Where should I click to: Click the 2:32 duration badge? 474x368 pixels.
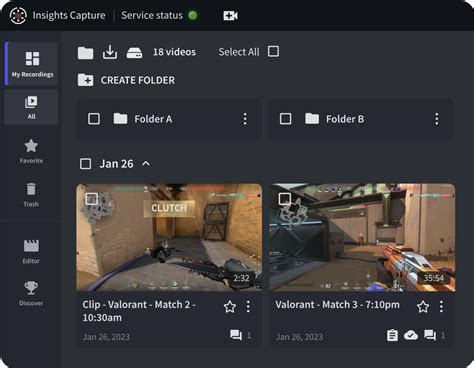[241, 278]
